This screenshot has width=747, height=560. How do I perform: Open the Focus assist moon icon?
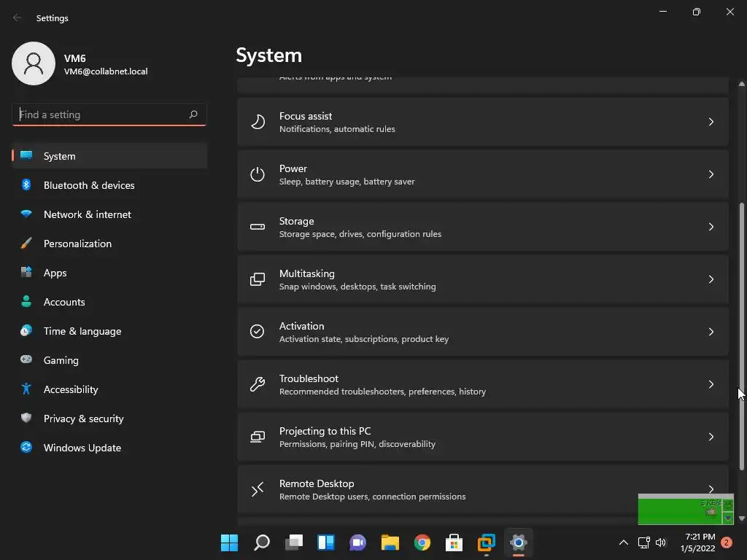tap(258, 122)
